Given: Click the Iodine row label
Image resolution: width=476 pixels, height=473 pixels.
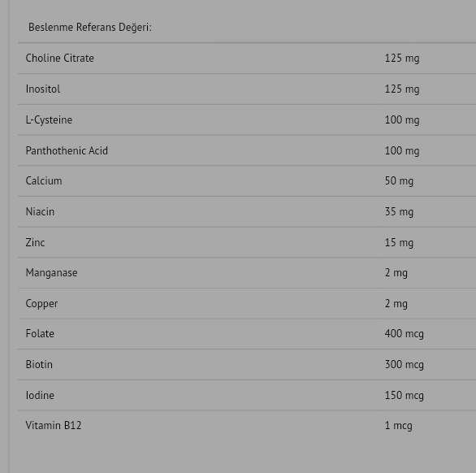Looking at the screenshot, I should (x=40, y=395).
